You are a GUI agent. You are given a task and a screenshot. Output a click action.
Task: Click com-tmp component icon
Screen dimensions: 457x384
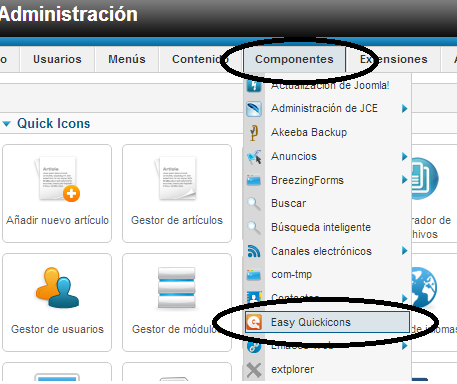tap(254, 275)
